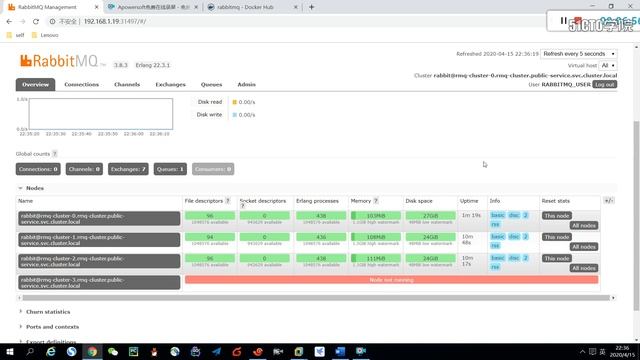
Task: Switch to the Admin tab
Action: (247, 84)
